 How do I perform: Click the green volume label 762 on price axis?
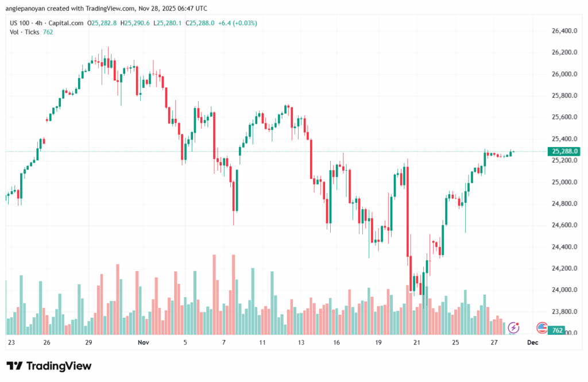pyautogui.click(x=557, y=331)
